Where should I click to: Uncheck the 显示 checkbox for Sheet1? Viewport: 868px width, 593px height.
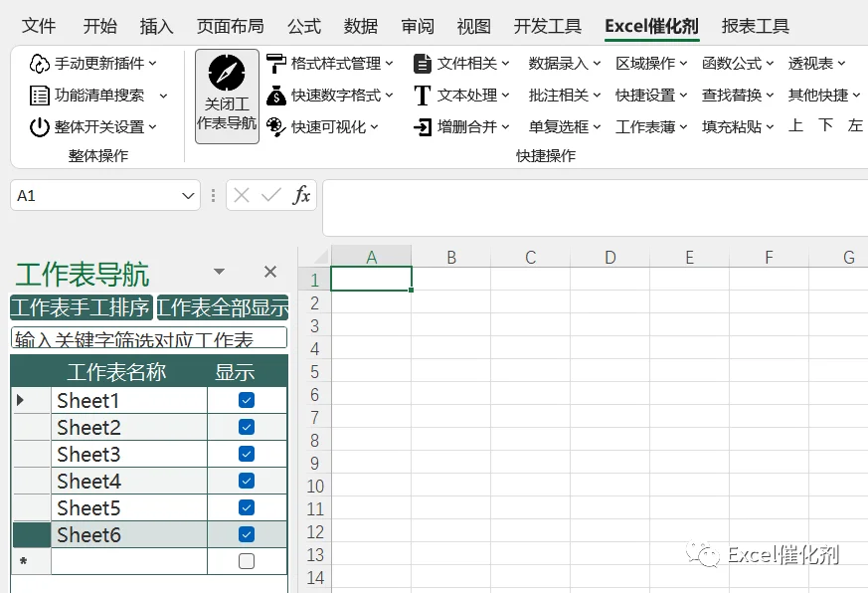coord(247,400)
